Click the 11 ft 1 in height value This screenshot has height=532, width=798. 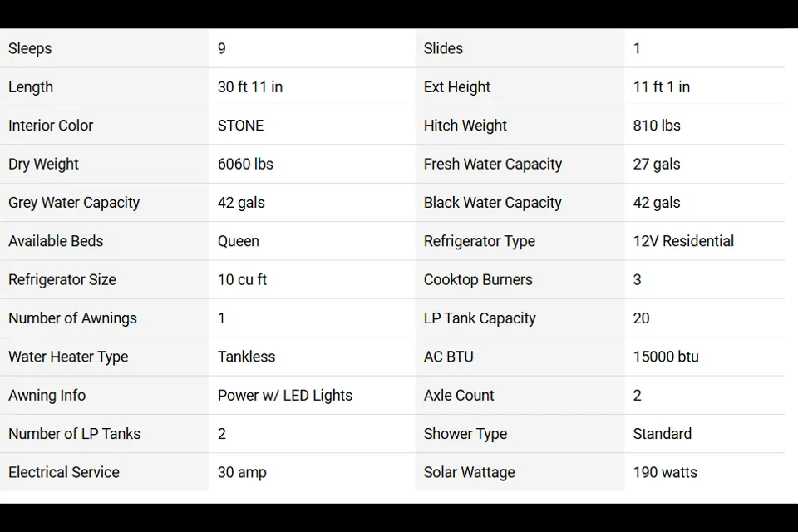tap(661, 86)
